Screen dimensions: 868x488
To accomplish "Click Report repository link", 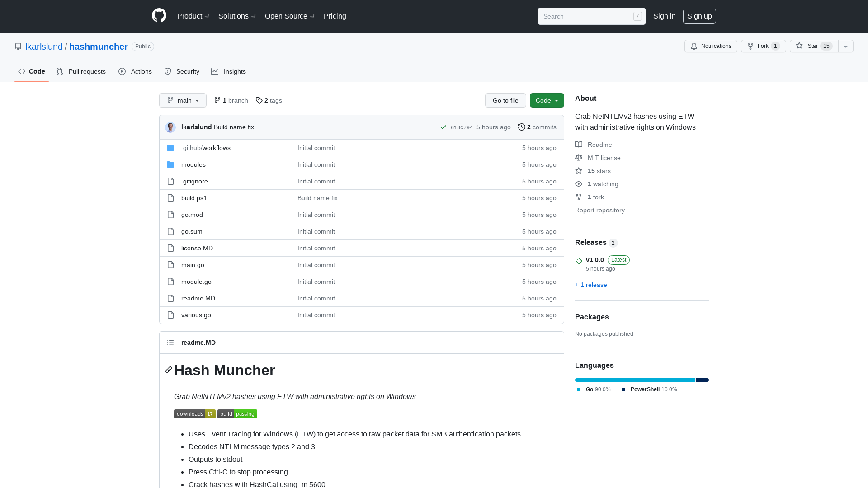I will [600, 210].
